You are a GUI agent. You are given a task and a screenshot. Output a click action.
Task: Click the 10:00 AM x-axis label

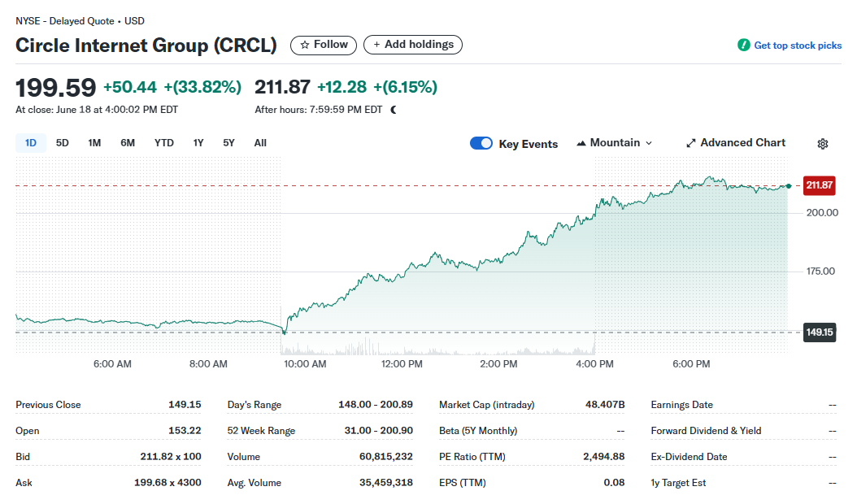pos(305,364)
